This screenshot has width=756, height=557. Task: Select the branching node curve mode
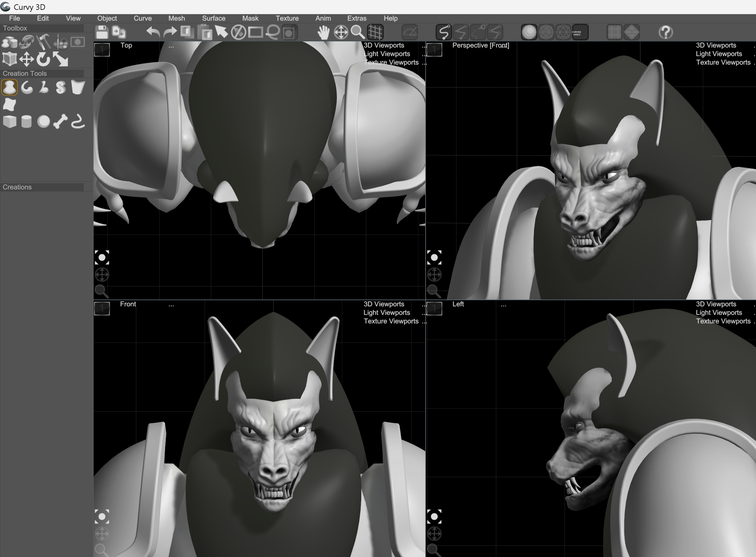pyautogui.click(x=495, y=33)
